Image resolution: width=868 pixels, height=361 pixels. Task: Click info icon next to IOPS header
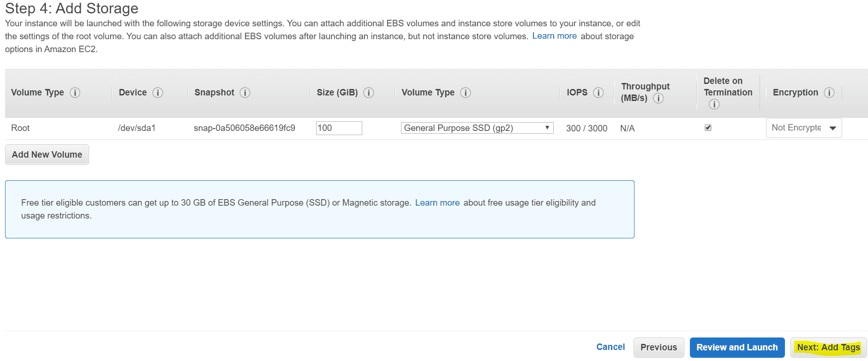click(x=599, y=93)
